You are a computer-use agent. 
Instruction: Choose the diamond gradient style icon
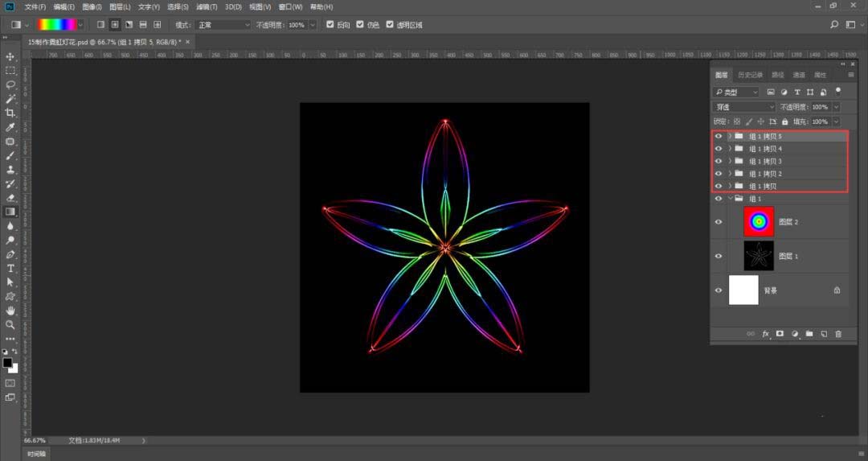click(158, 25)
